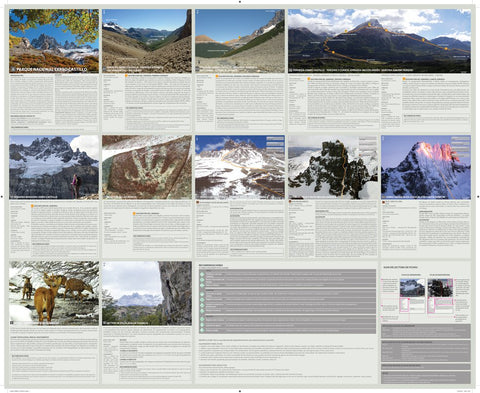Click the last green diamond icon in table

pos(202,330)
